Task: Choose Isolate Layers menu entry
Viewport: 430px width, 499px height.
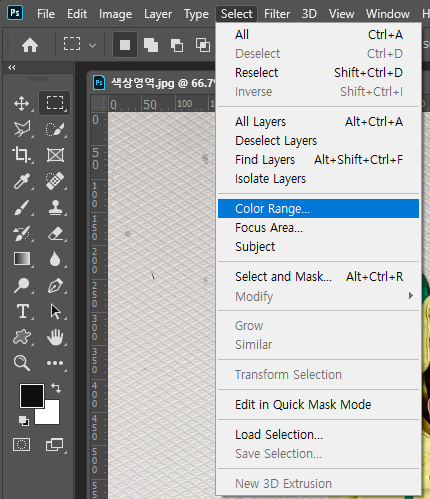Action: (x=318, y=179)
